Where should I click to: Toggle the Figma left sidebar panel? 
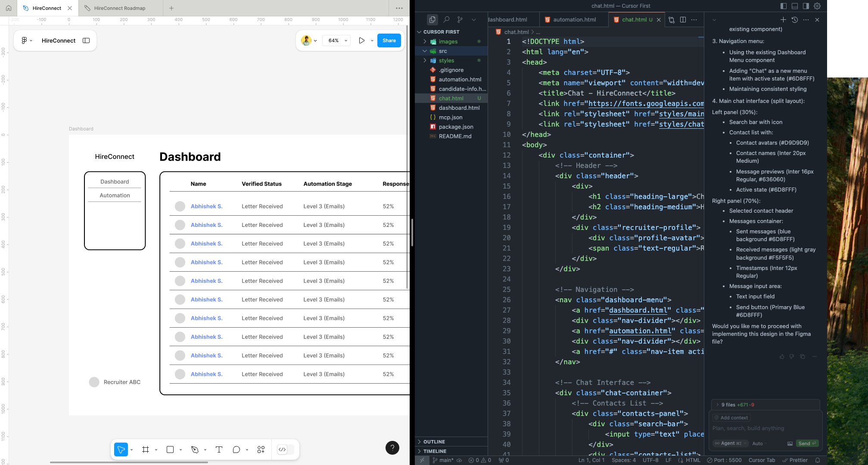coord(86,40)
